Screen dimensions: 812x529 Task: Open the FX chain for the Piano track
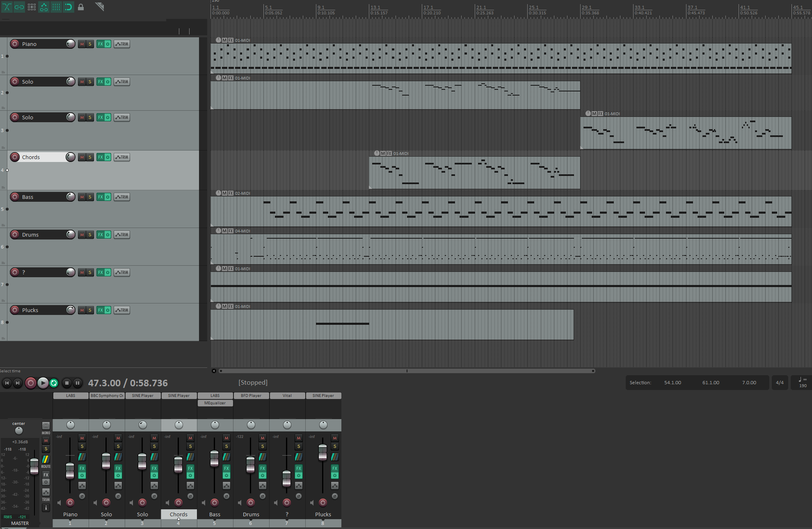tap(101, 44)
